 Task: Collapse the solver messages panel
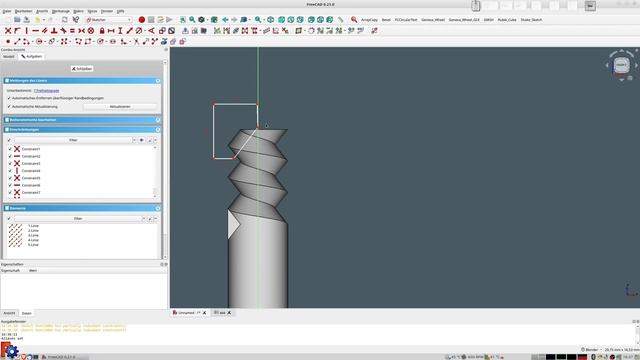coord(158,81)
